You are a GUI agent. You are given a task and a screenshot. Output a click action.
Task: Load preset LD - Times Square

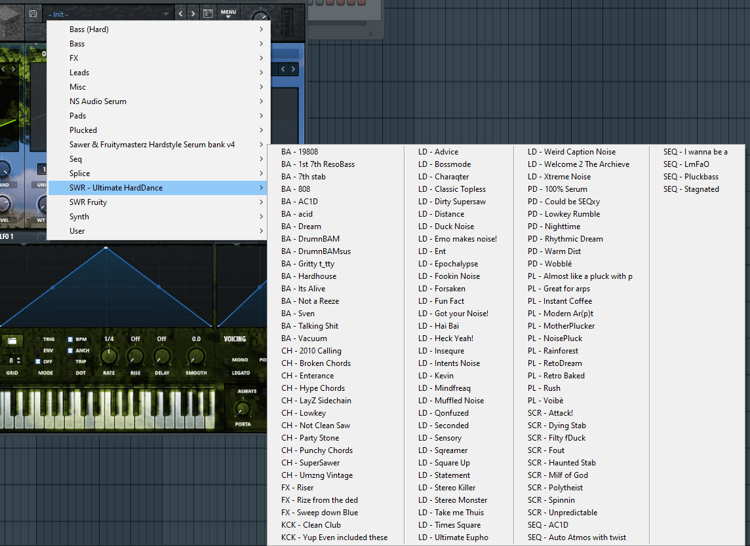point(449,524)
